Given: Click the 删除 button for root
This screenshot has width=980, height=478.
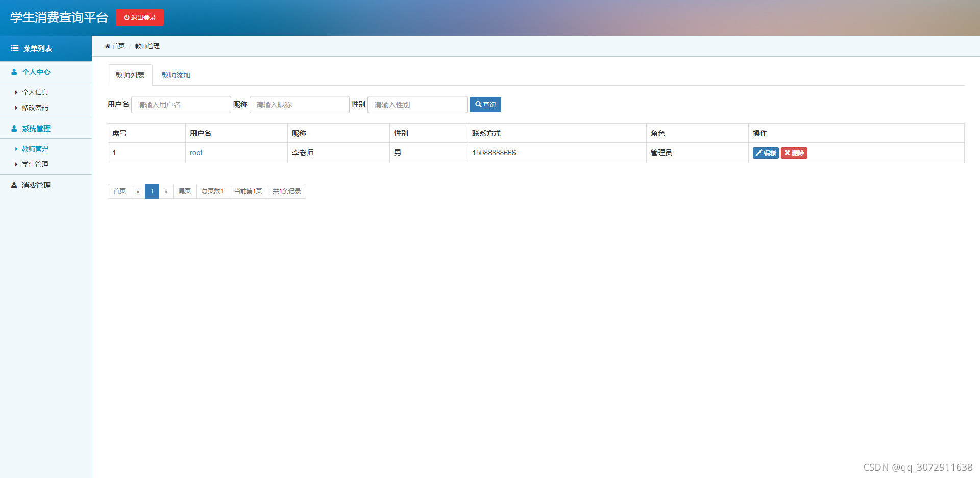Looking at the screenshot, I should point(794,153).
